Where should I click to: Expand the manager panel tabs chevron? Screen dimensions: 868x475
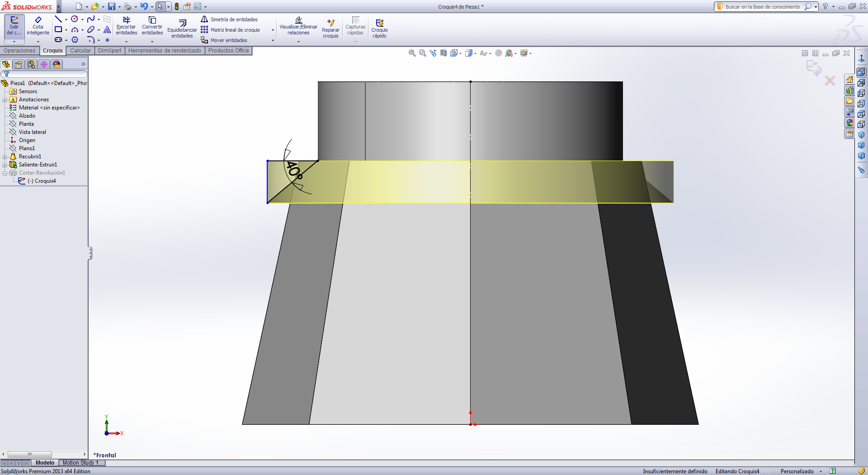[83, 64]
